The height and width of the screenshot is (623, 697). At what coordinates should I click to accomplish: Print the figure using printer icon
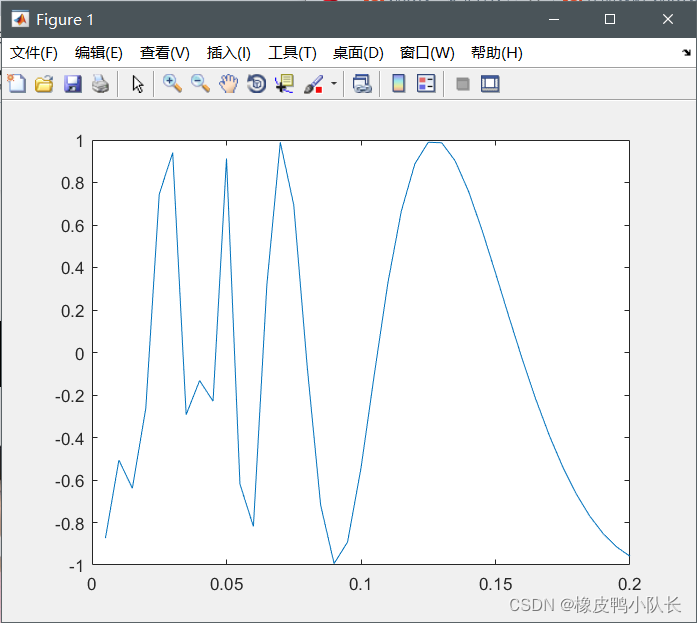pos(100,84)
